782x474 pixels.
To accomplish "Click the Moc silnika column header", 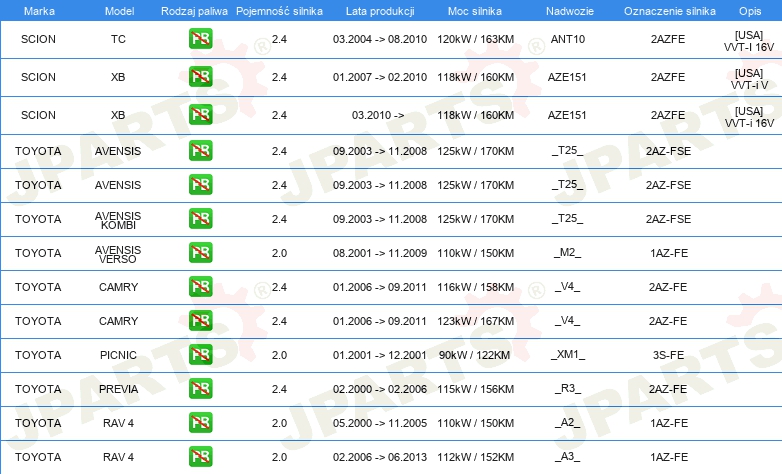I will (x=475, y=11).
